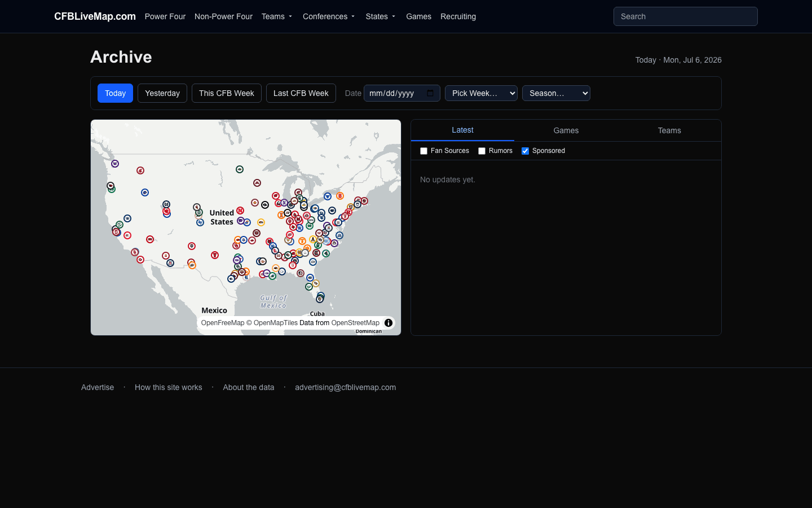Uncheck the Sponsored checkbox
The image size is (812, 508).
tap(525, 151)
